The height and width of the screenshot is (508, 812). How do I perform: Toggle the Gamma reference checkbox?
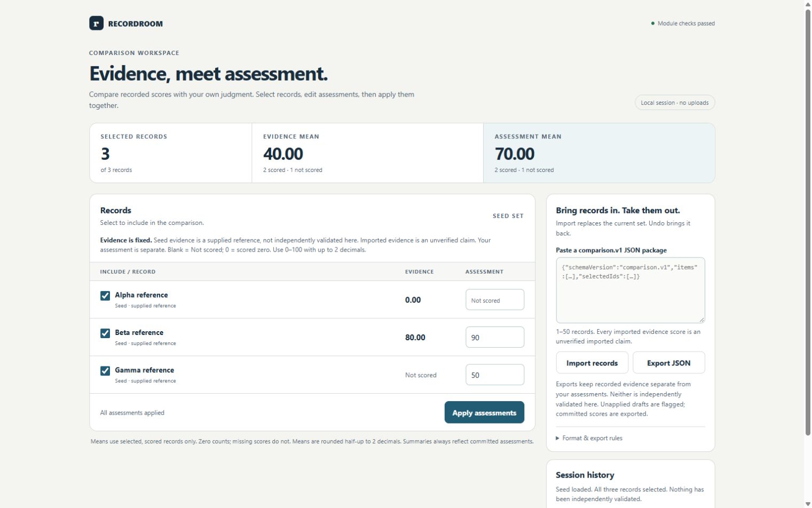point(105,371)
